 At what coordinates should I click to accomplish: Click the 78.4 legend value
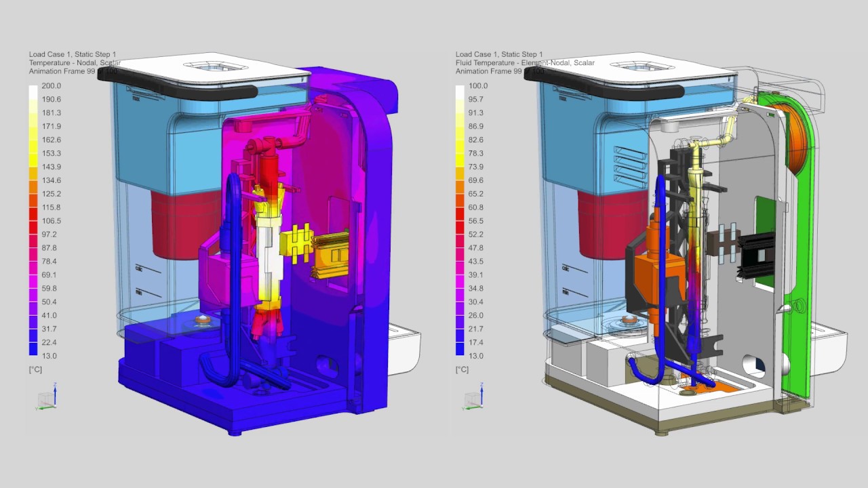[x=50, y=262]
